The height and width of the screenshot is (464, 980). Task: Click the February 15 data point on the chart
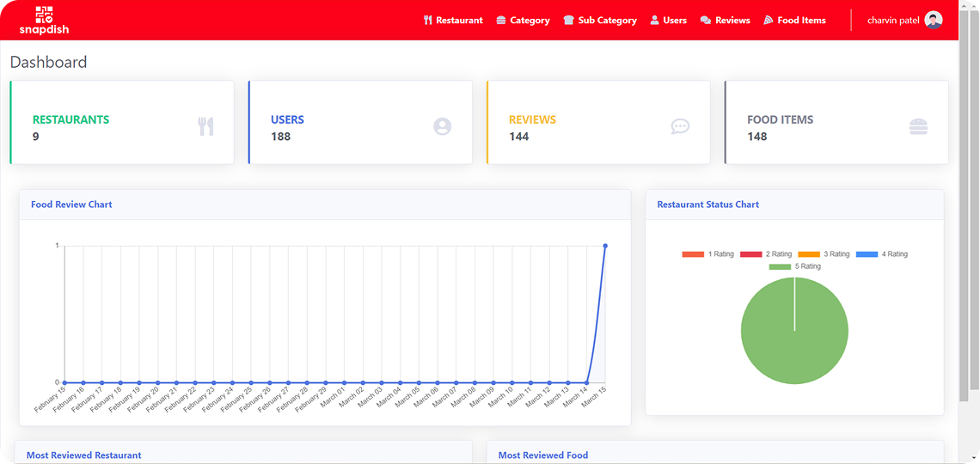coord(64,382)
